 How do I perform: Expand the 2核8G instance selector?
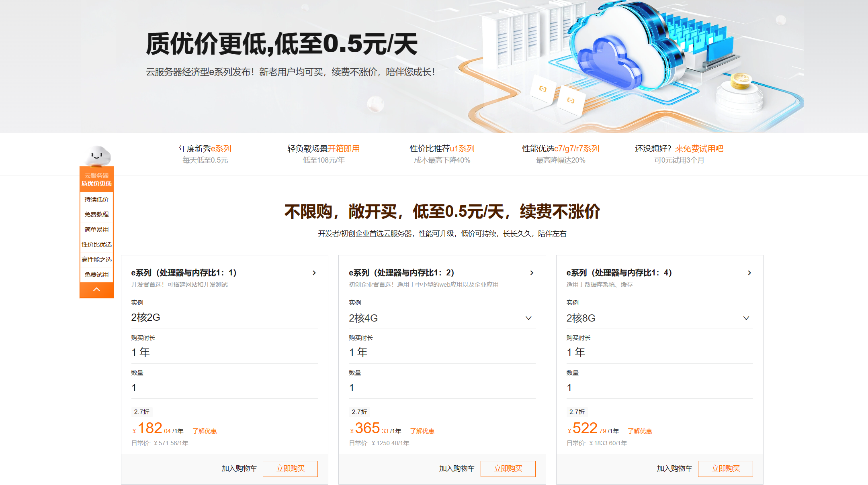(x=747, y=318)
